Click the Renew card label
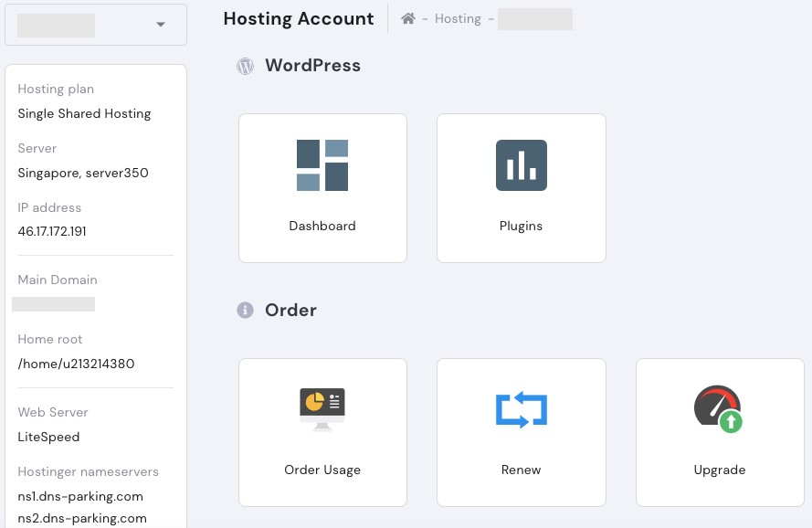Screen dimensions: 812x528 point(521,470)
